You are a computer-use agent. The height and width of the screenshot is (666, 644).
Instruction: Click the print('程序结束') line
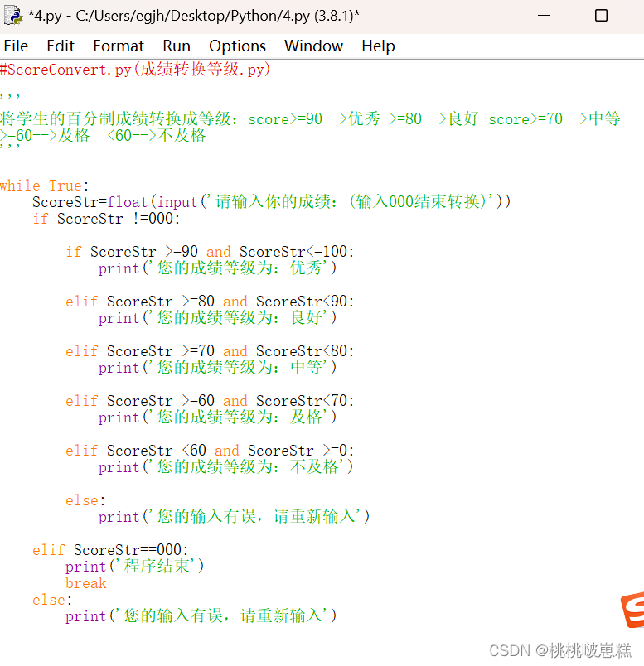pyautogui.click(x=135, y=567)
